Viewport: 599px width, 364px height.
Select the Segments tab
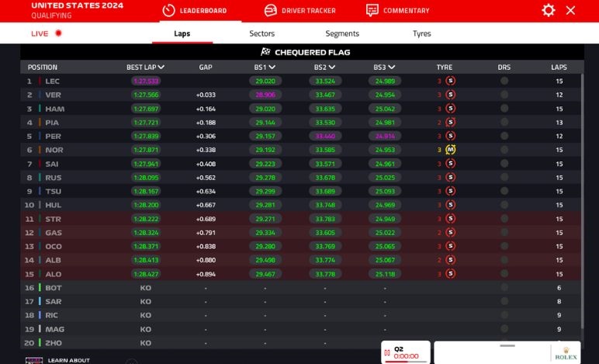click(x=342, y=33)
